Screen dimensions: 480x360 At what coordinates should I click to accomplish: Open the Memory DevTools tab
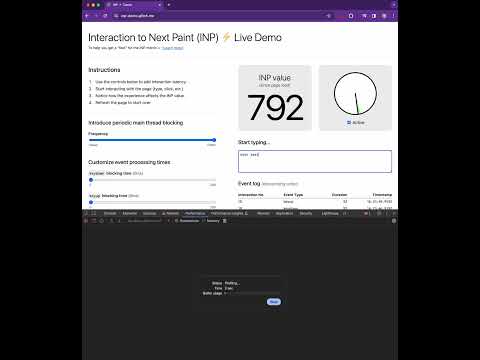click(x=263, y=213)
